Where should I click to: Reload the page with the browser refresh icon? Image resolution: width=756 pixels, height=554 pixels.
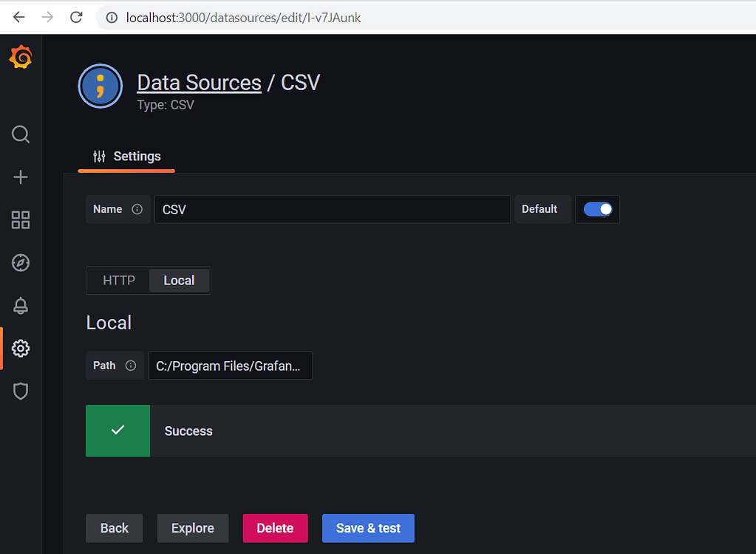tap(76, 17)
